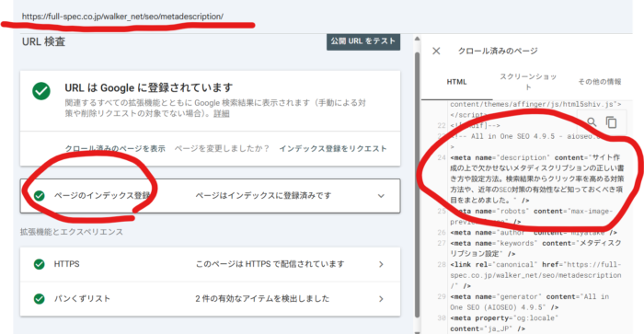Open パンくずリスト details via arrow
Screen dimensions: 644x334
coord(381,299)
